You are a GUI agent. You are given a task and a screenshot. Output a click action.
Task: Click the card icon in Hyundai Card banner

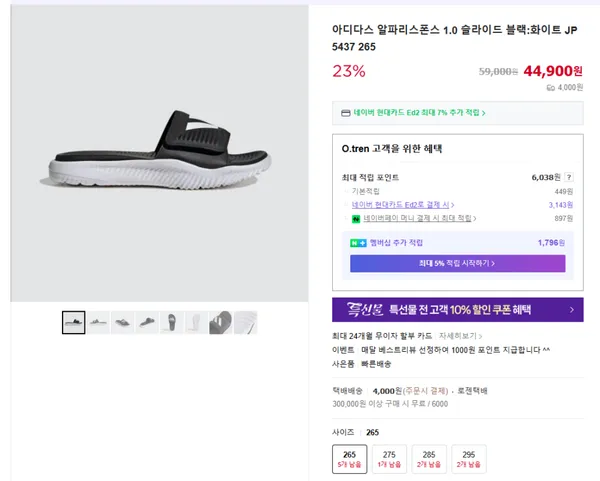[x=346, y=113]
